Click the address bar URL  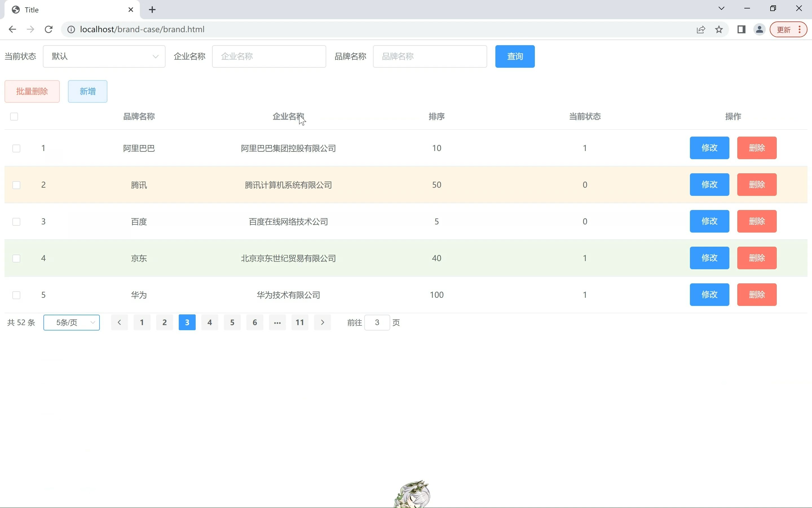142,30
